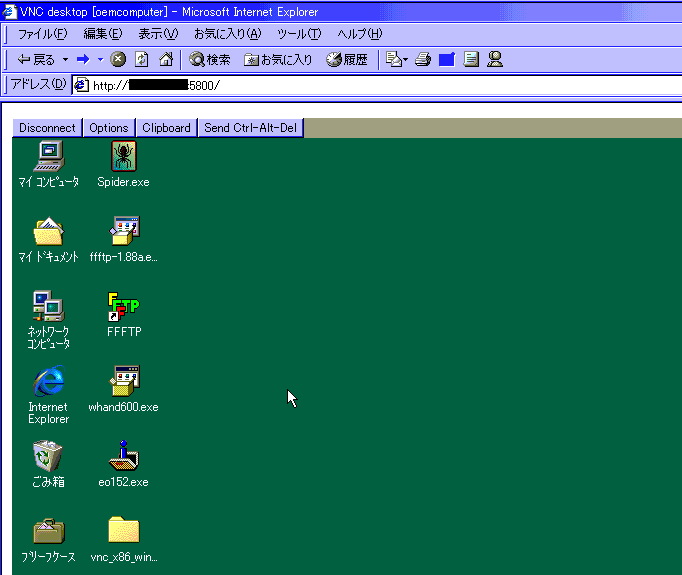Select the whand600.exe installer icon

[x=123, y=382]
